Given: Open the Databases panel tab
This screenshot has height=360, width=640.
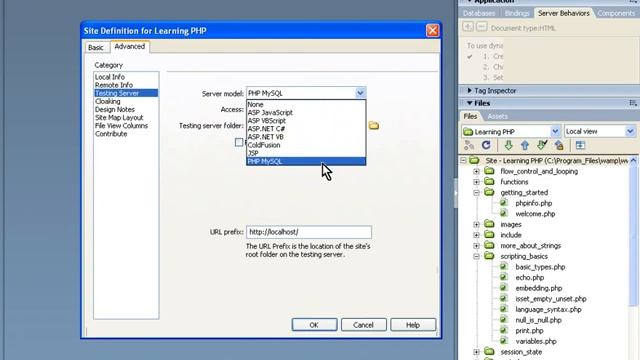Looking at the screenshot, I should pos(479,13).
